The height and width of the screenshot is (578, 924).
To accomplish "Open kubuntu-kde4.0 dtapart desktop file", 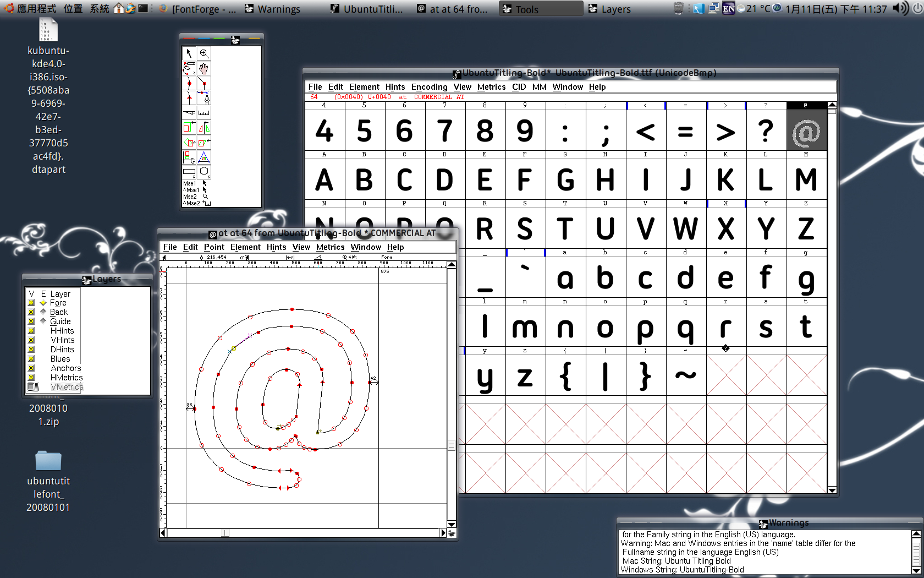I will pyautogui.click(x=48, y=96).
